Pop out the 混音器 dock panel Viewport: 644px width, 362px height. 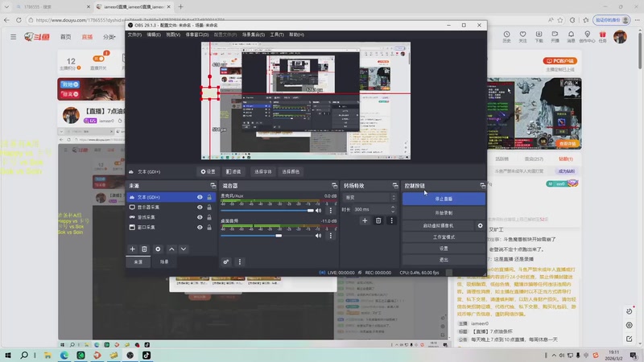click(x=334, y=186)
